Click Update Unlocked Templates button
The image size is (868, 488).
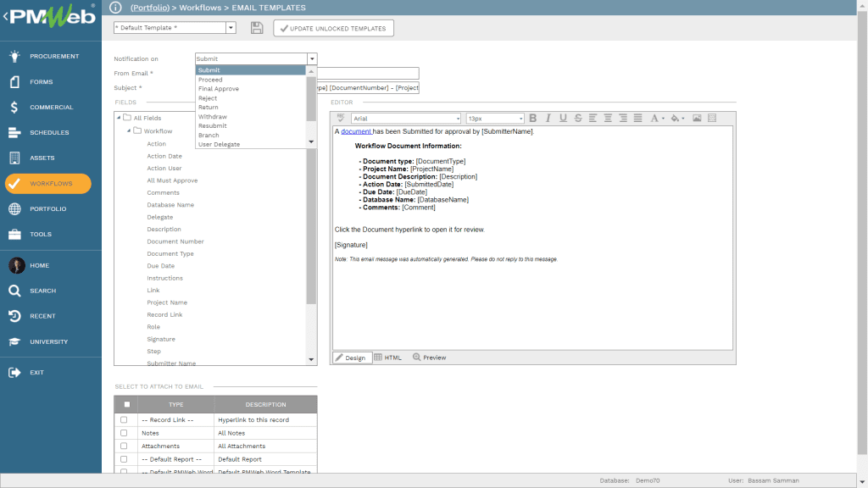point(333,28)
